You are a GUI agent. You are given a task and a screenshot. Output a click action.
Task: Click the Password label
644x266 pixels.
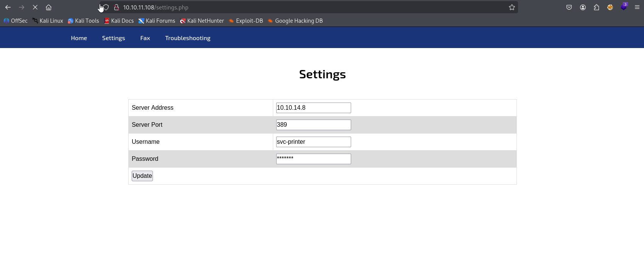tap(145, 159)
